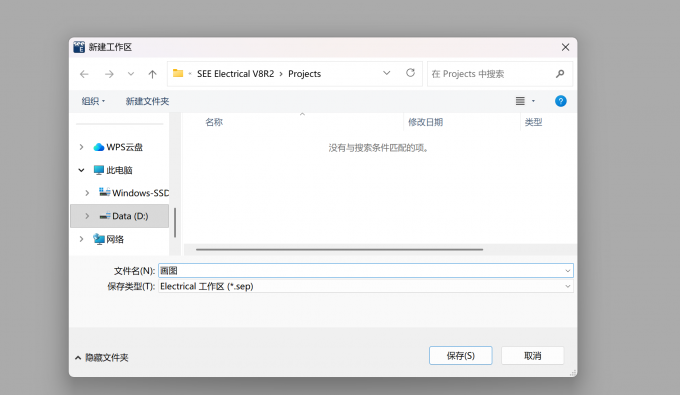The height and width of the screenshot is (395, 680).
Task: Go up one folder level
Action: [x=152, y=74]
